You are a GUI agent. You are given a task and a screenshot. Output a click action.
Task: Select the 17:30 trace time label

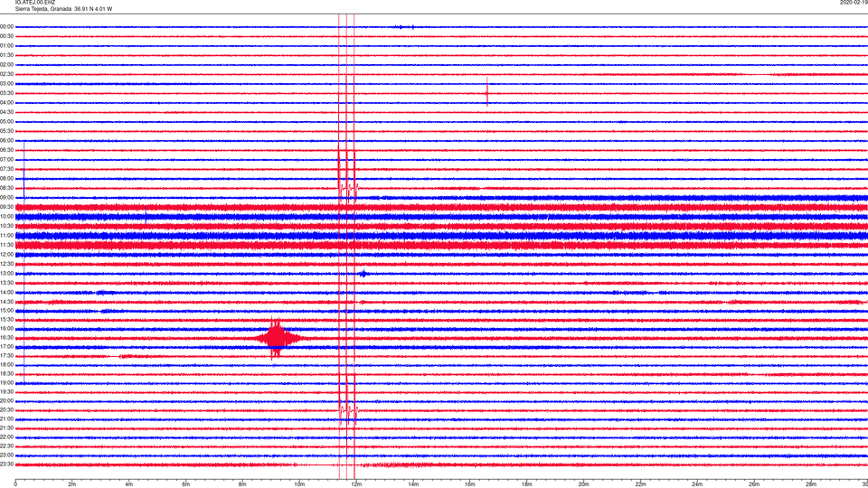(7, 356)
